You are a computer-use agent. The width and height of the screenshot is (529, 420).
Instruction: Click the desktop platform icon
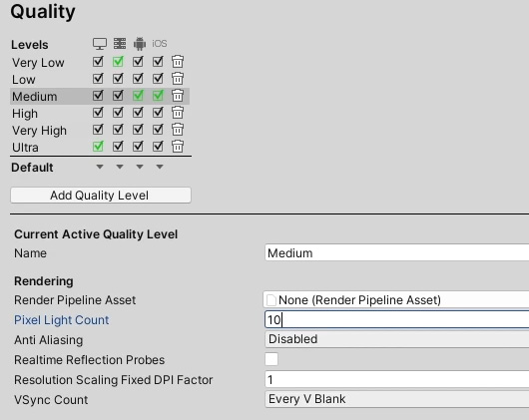point(100,44)
